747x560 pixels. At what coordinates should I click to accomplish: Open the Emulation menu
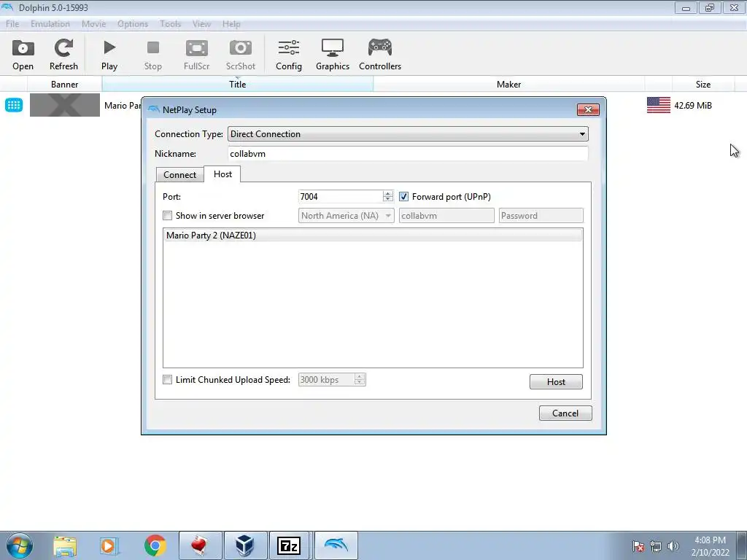click(x=50, y=24)
